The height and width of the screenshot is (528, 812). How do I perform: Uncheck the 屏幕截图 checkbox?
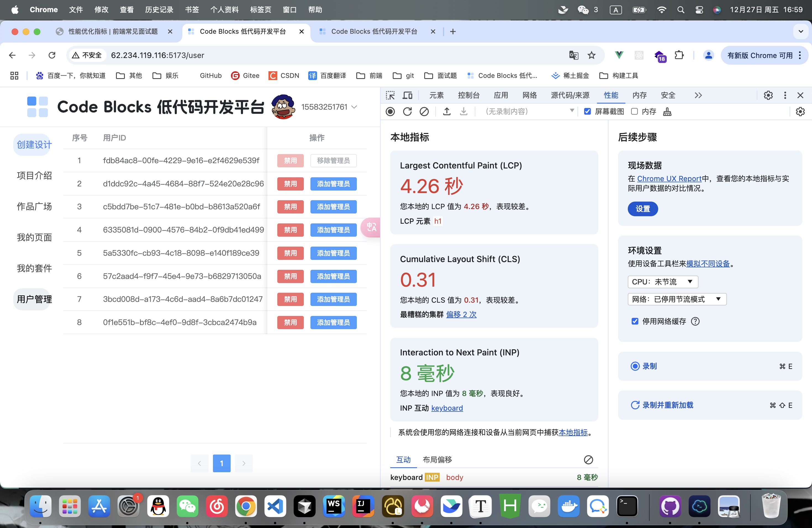click(x=587, y=112)
